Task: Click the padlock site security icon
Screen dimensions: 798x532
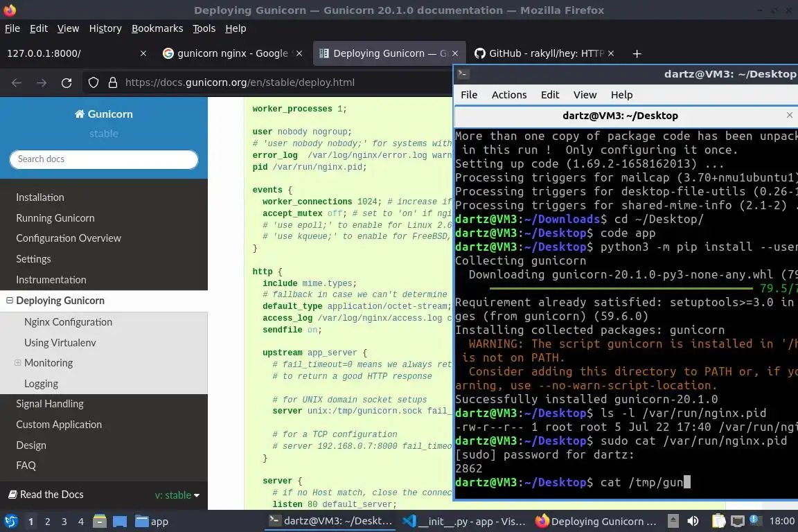Action: [113, 82]
